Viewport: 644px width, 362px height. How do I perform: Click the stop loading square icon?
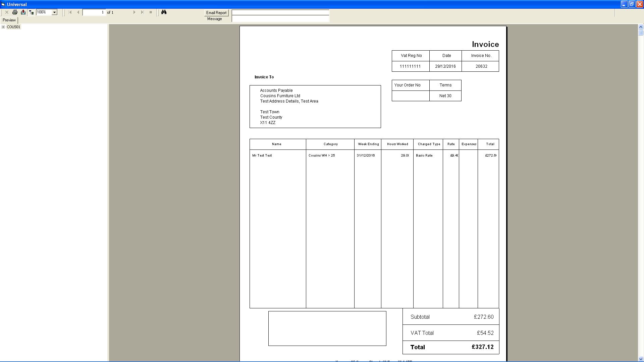click(151, 12)
